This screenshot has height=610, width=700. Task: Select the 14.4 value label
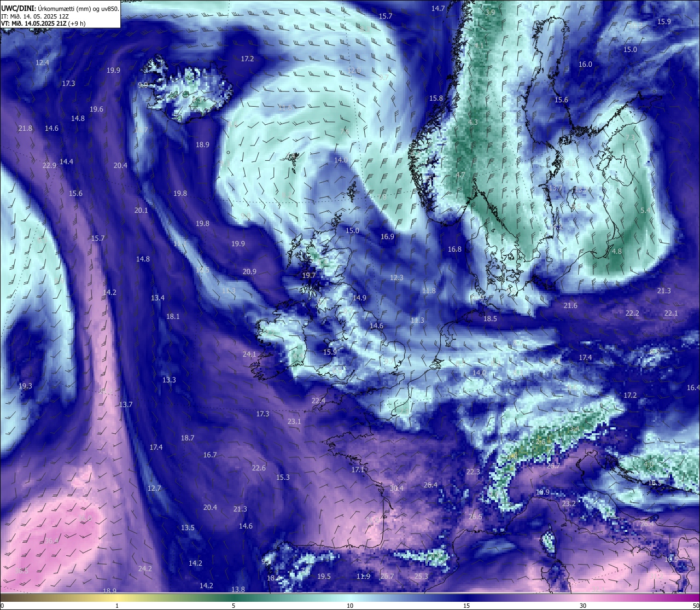[x=66, y=162]
